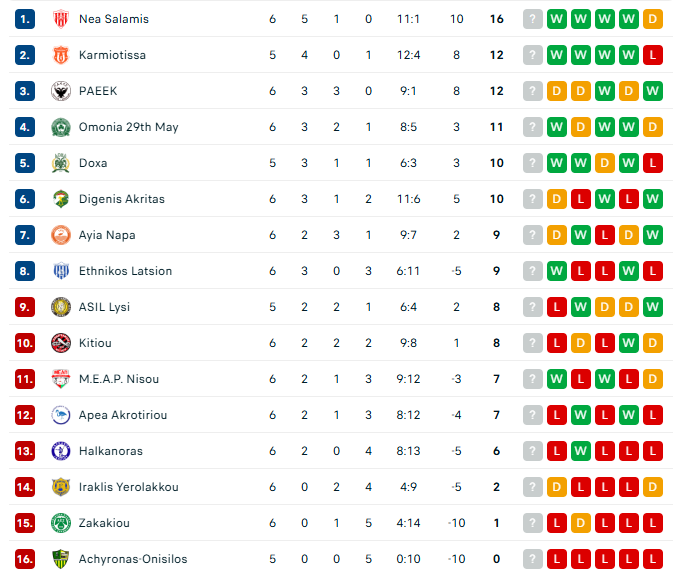
Task: Click the upcoming match '?' badge for Nea Salamis
Action: pos(533,19)
